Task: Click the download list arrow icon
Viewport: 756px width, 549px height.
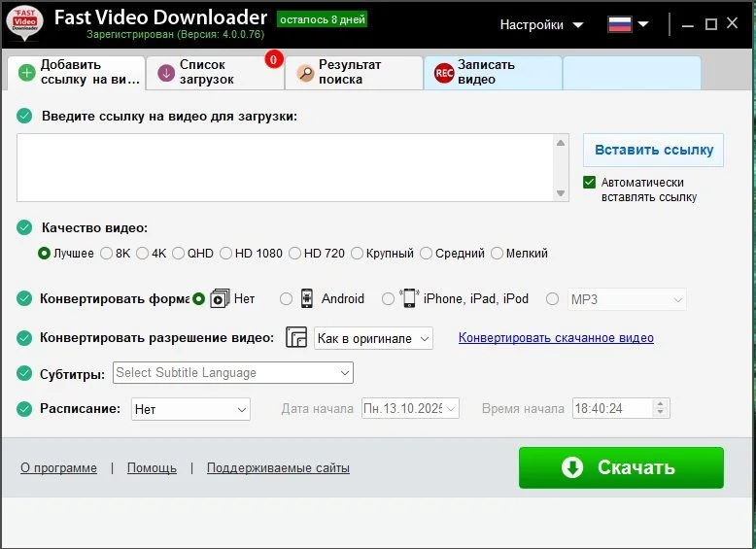Action: pyautogui.click(x=166, y=73)
